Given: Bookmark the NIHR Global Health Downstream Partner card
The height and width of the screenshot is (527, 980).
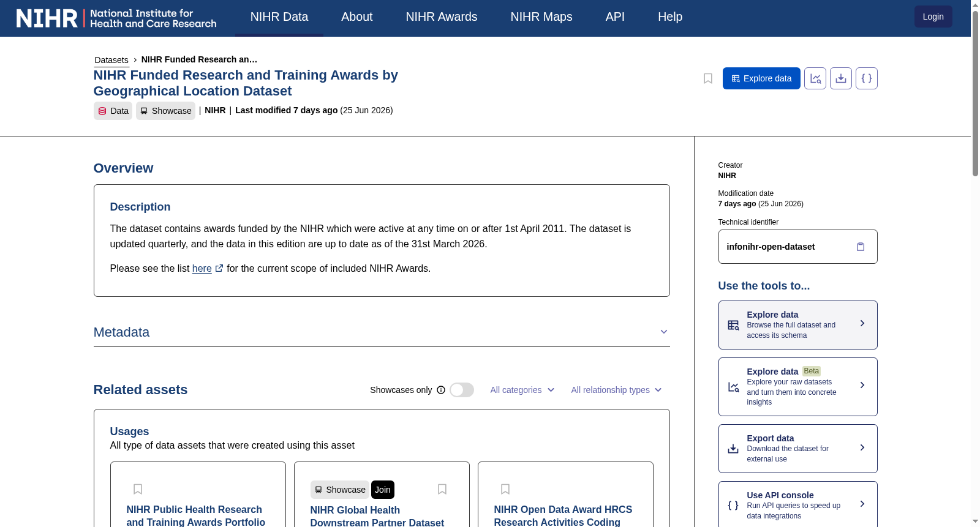Looking at the screenshot, I should point(442,489).
